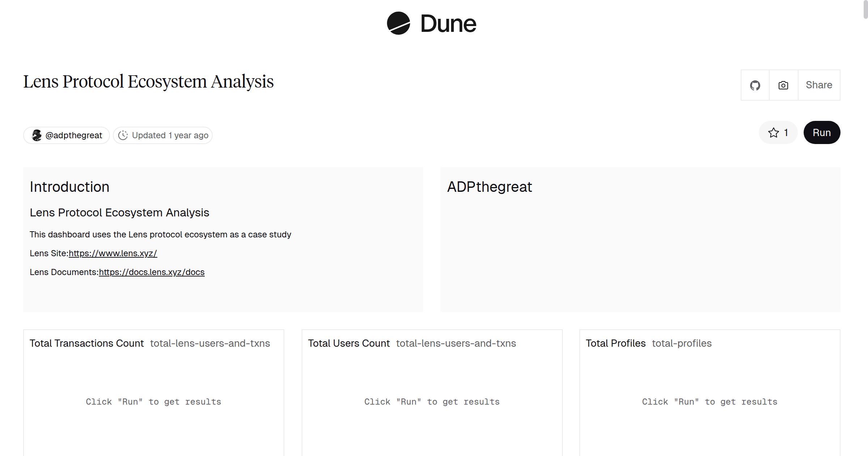Run the dashboard with the Run button
Screen dimensions: 868x456
click(821, 132)
